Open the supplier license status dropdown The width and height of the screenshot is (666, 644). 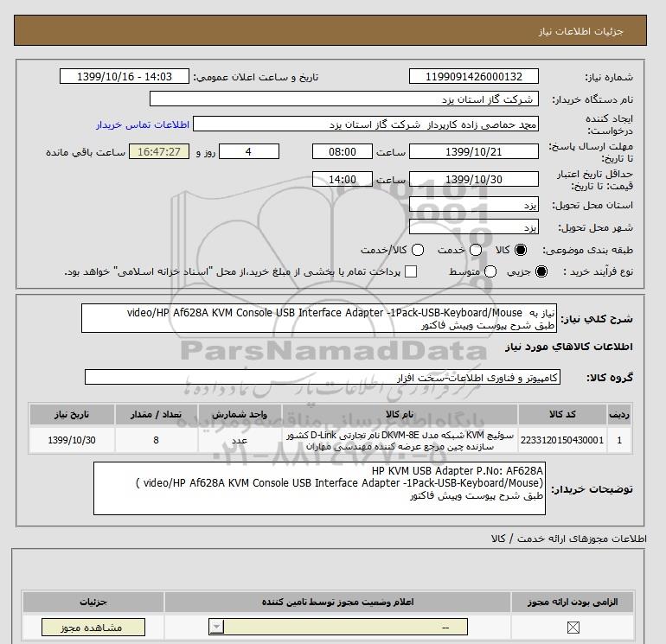point(338,627)
